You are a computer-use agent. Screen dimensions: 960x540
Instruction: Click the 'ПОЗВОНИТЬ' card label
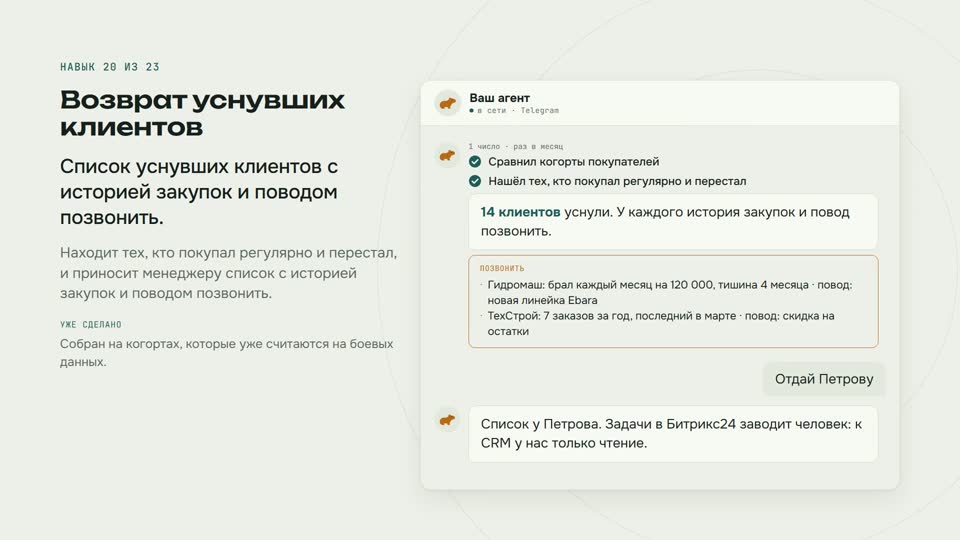[x=502, y=268]
